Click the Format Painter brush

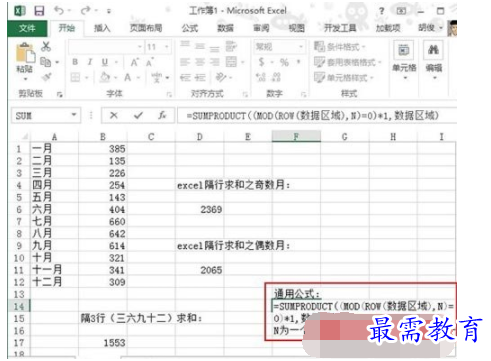pos(46,77)
